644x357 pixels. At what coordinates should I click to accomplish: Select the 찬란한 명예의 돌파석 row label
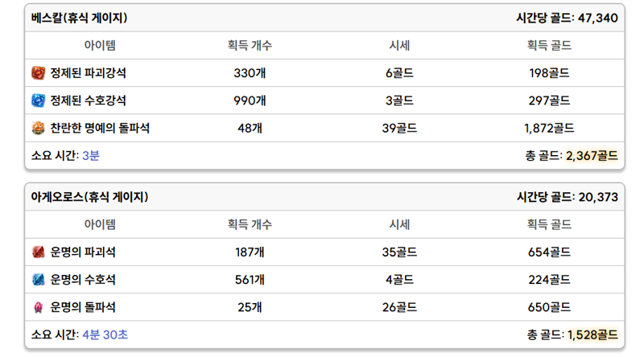(100, 128)
